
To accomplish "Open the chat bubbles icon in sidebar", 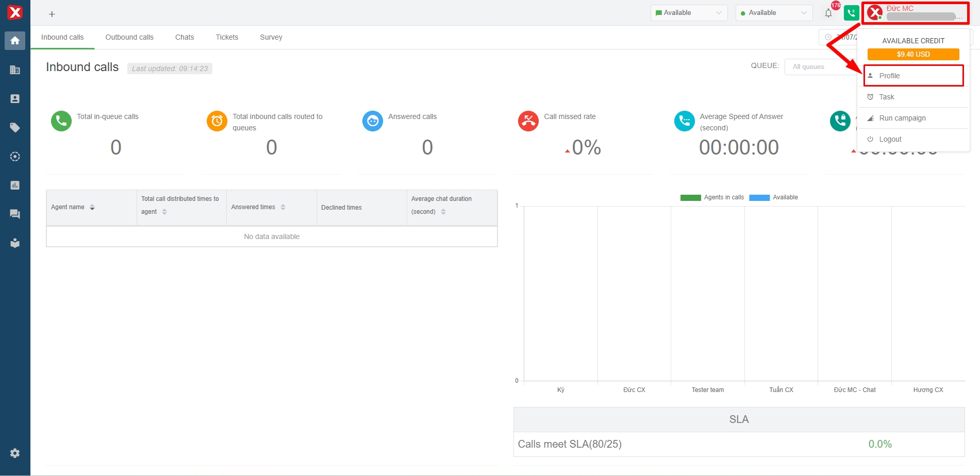I will click(x=15, y=214).
